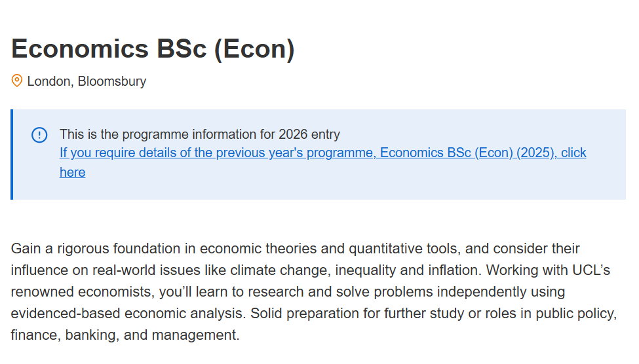Click the phrase "public policy" in the paragraph
Screen dimensions: 639x364
(575, 314)
